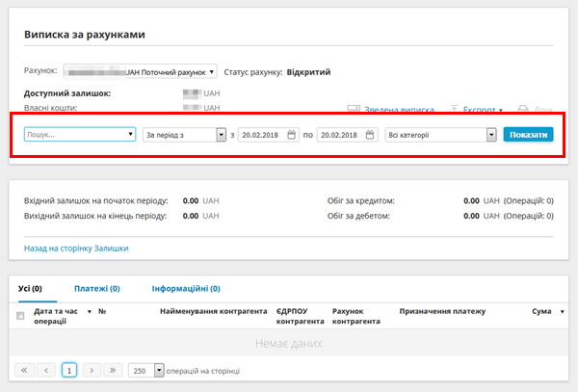
Task: Expand the Експорт menu arrow
Action: [501, 110]
